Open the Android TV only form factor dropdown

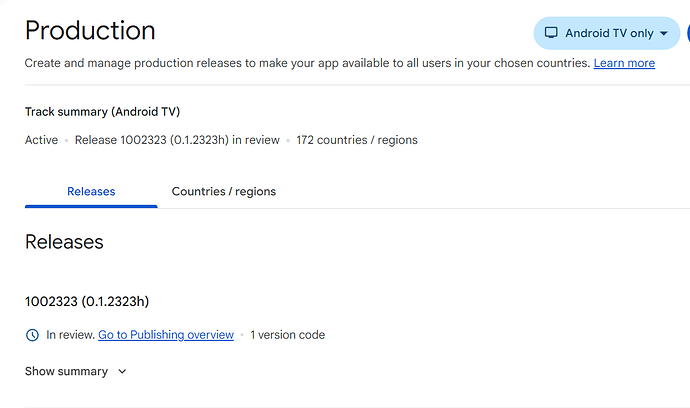click(x=607, y=33)
